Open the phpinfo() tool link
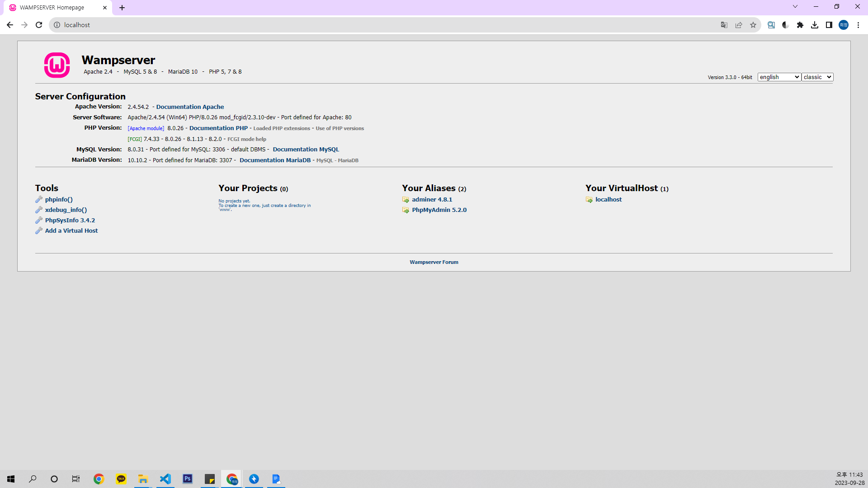The width and height of the screenshot is (868, 488). click(x=59, y=199)
